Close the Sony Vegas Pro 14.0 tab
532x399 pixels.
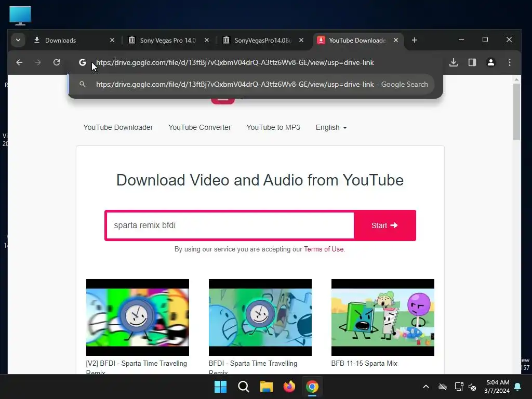pos(207,41)
